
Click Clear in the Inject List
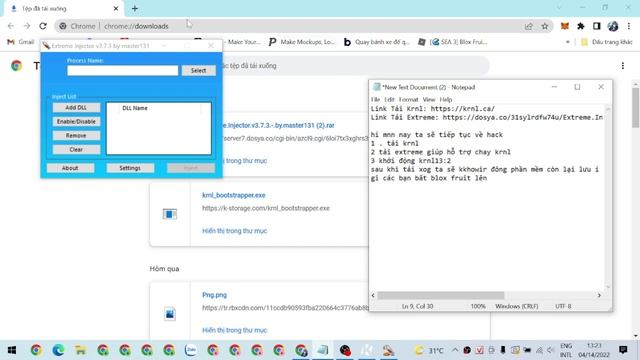point(76,149)
